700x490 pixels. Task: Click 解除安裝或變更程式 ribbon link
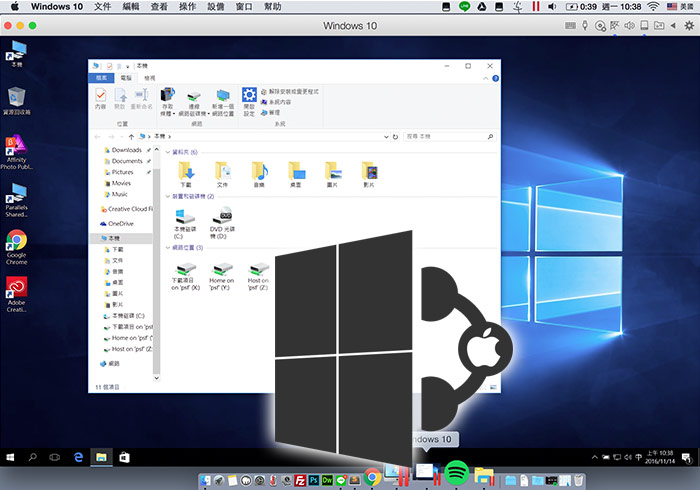pyautogui.click(x=290, y=91)
